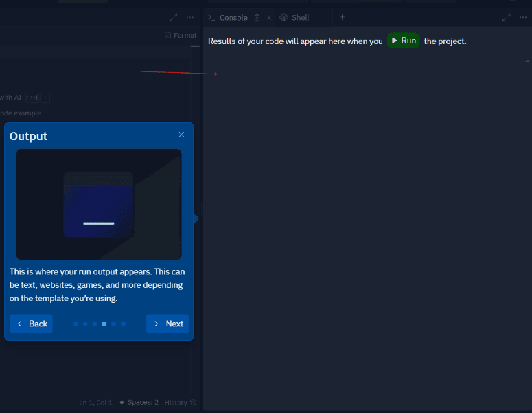Image resolution: width=532 pixels, height=413 pixels.
Task: Maximize the editor pane with expand icon
Action: [173, 17]
